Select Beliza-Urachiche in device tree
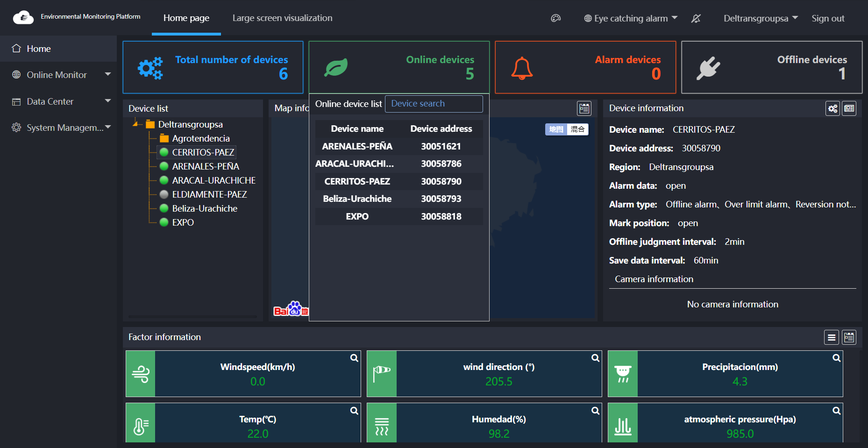The height and width of the screenshot is (448, 868). [205, 208]
